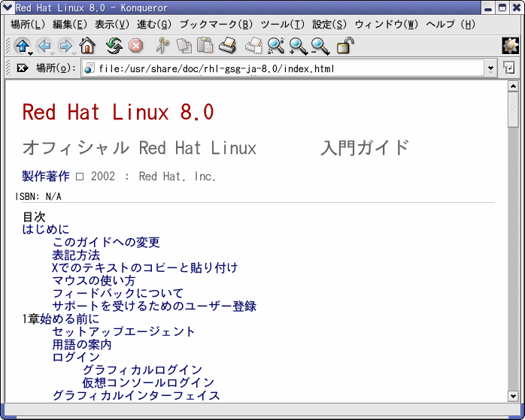Clear location bar with the black X arrow icon
525x420 pixels.
point(23,68)
